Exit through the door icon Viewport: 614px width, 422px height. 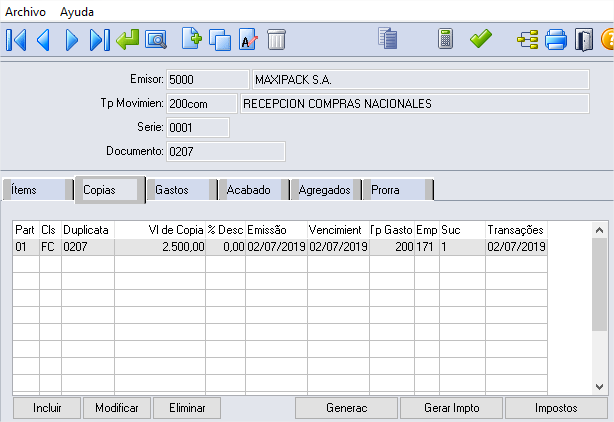(x=584, y=40)
